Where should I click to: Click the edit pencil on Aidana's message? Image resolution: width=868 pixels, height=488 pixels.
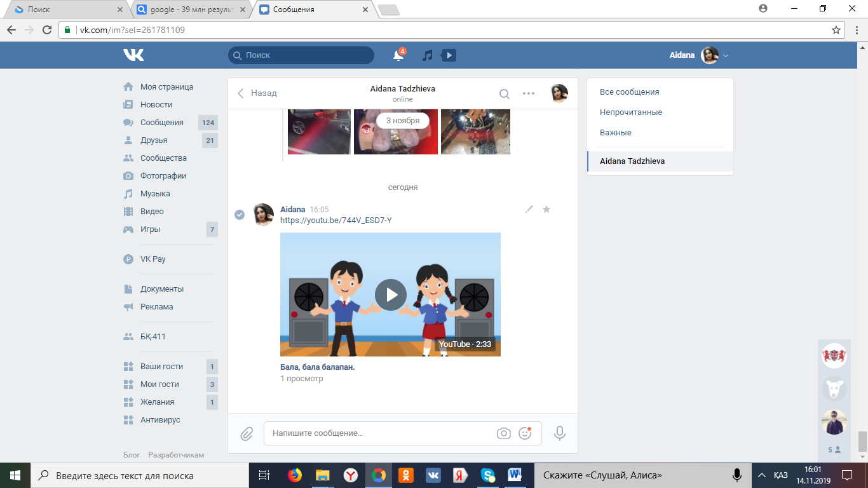coord(529,209)
